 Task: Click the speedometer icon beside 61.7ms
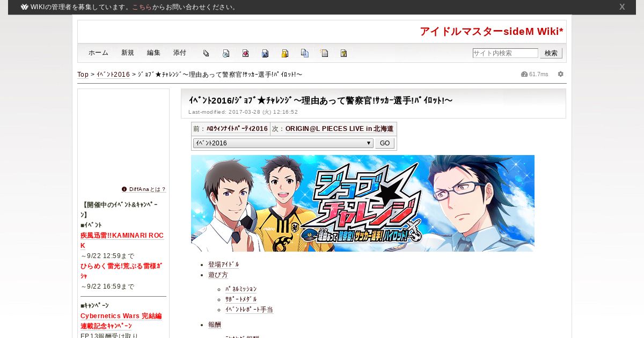[524, 74]
